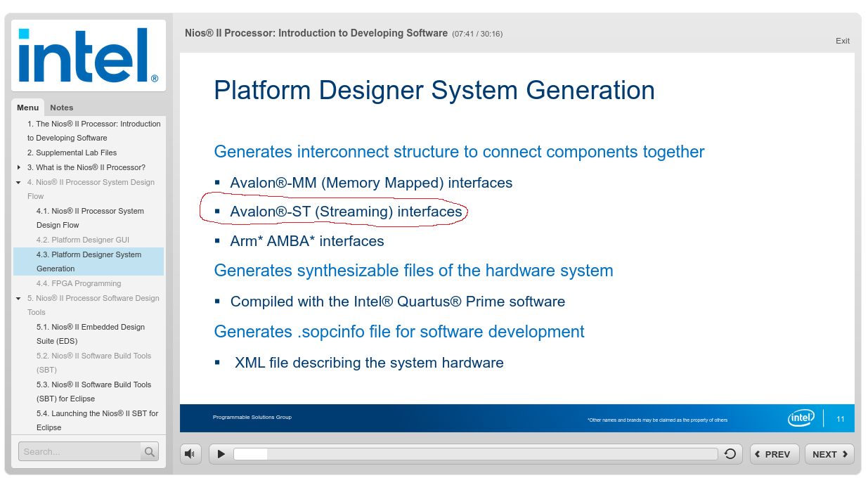Click the Intel logo on the slide footer

(801, 417)
